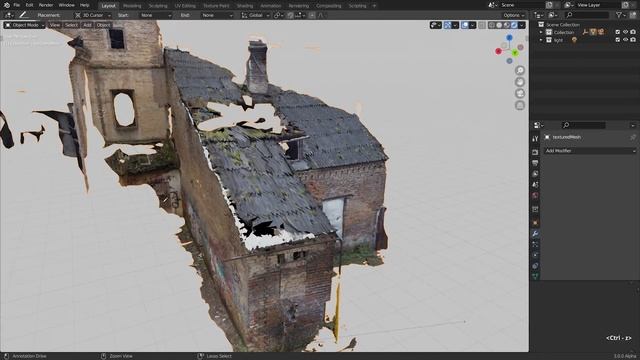Open the Output properties tab
Image resolution: width=640 pixels, height=360 pixels.
point(535,163)
